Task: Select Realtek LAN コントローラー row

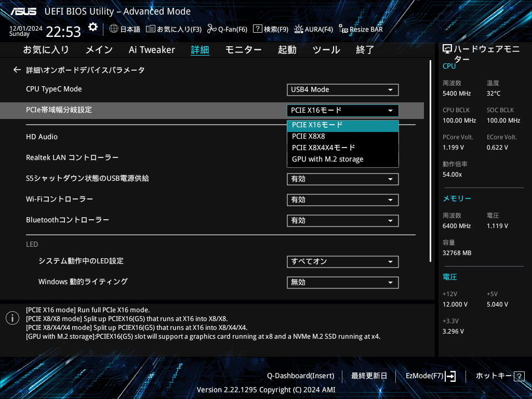Action: click(72, 158)
